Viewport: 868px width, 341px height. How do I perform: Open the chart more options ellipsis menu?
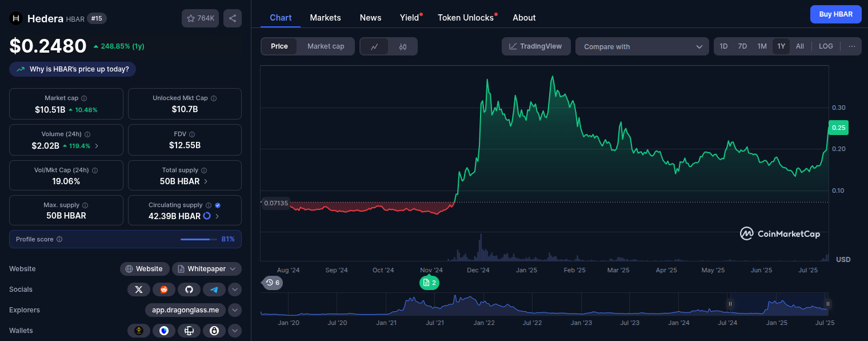pyautogui.click(x=851, y=46)
